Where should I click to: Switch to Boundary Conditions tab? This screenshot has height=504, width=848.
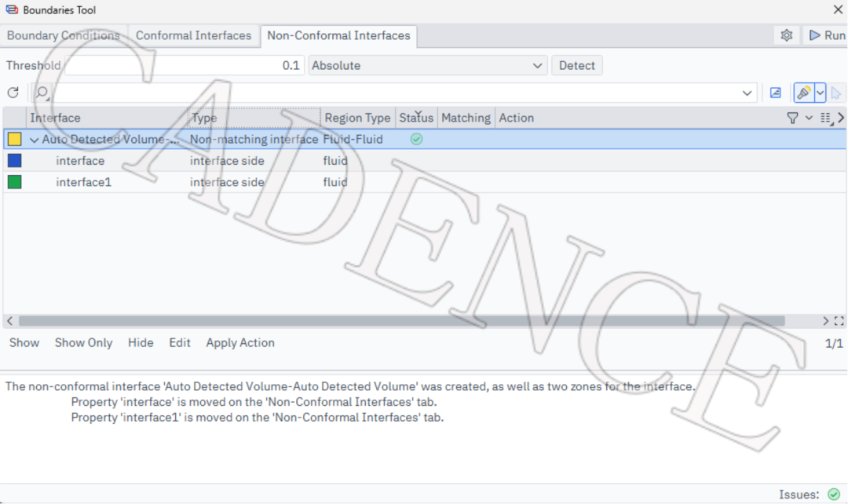[x=64, y=35]
